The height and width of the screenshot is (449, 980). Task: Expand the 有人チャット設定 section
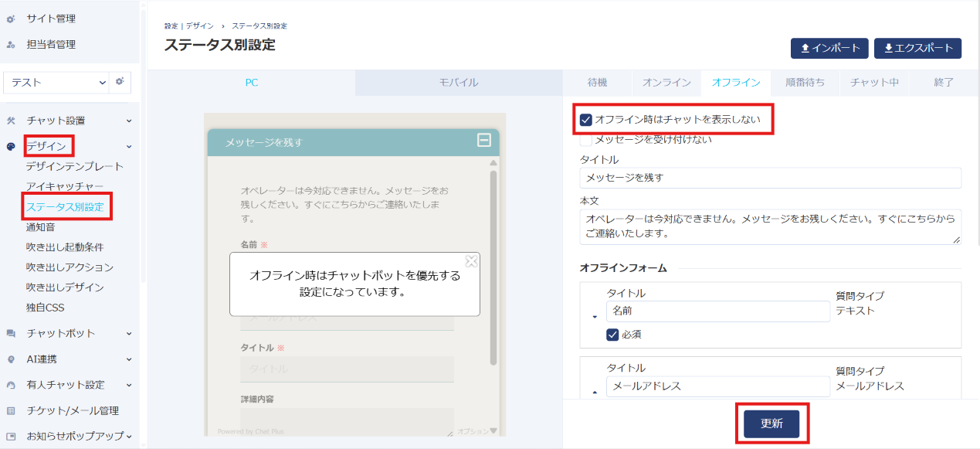(129, 384)
